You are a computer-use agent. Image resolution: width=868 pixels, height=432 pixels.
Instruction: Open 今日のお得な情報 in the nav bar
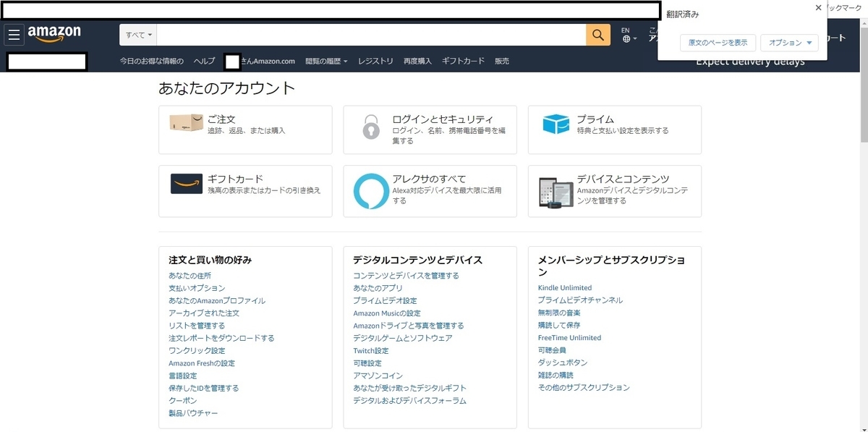tap(151, 62)
